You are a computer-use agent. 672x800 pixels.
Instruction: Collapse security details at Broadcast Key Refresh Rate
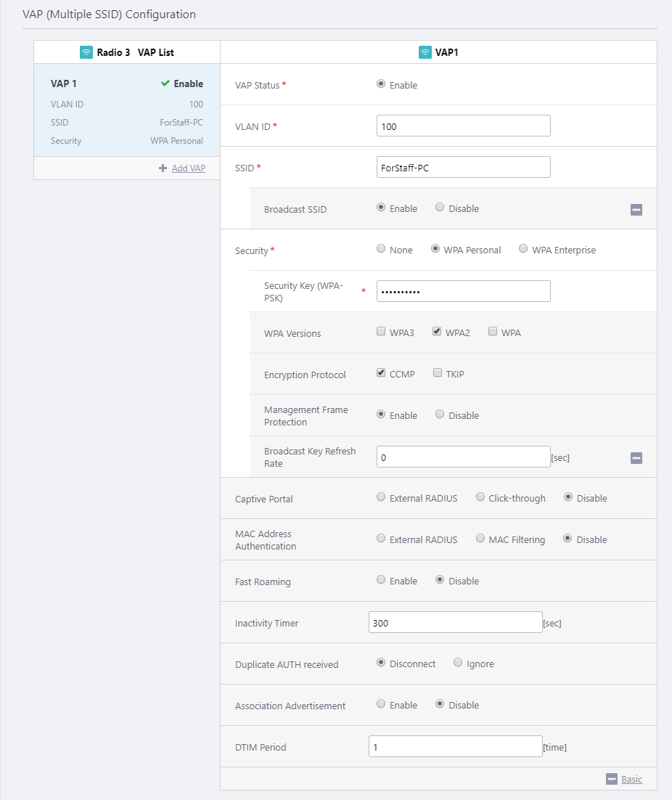pyautogui.click(x=636, y=458)
